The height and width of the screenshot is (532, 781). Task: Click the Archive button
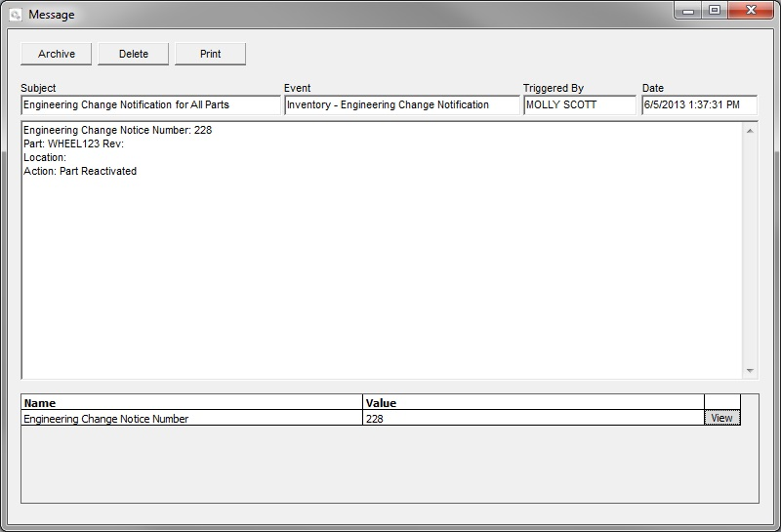tap(57, 54)
